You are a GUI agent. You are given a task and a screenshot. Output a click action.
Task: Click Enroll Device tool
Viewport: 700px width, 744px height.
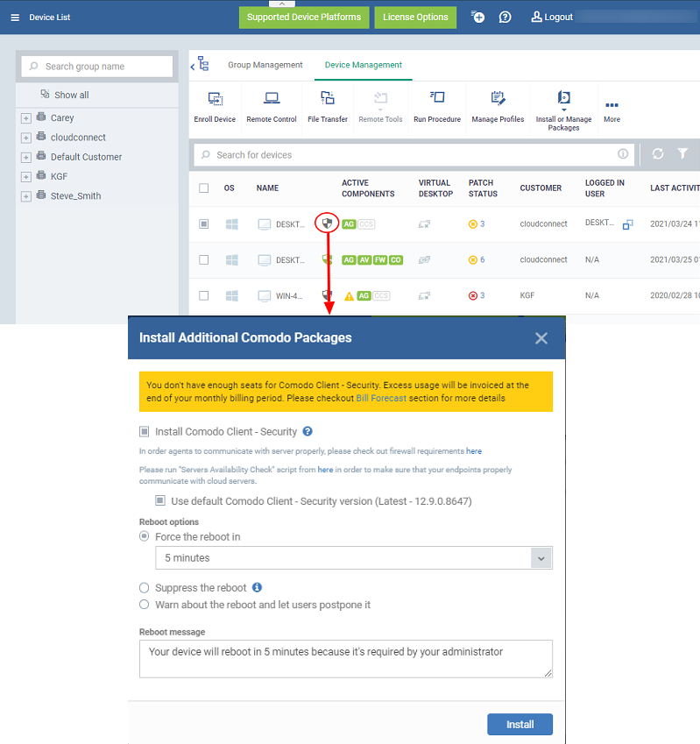(215, 107)
